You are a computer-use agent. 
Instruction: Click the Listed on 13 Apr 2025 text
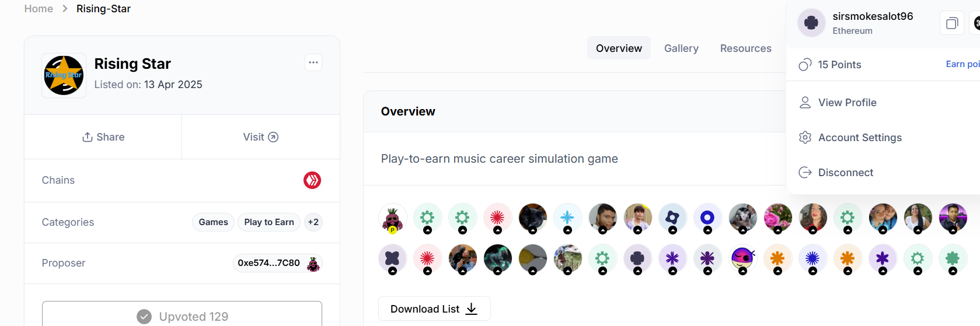tap(148, 85)
